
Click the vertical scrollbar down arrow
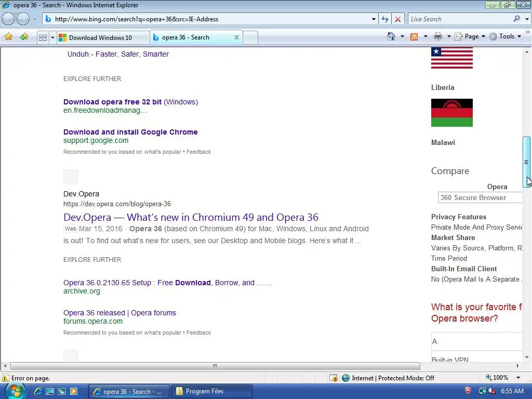pos(527,357)
